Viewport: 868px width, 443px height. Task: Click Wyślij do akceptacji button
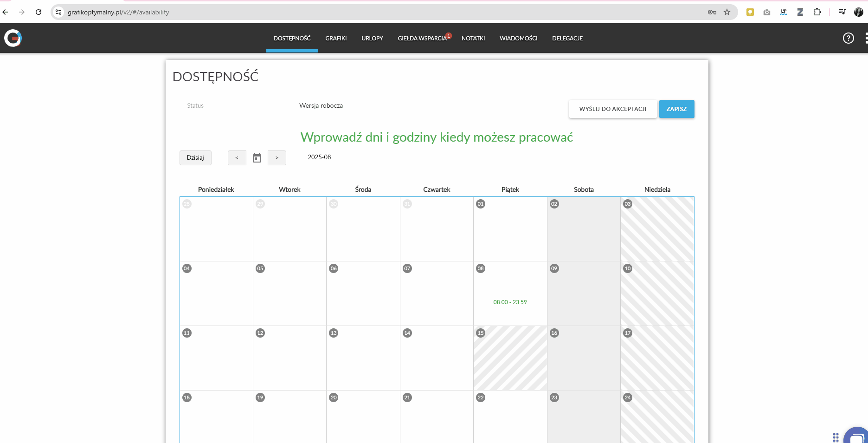[613, 109]
